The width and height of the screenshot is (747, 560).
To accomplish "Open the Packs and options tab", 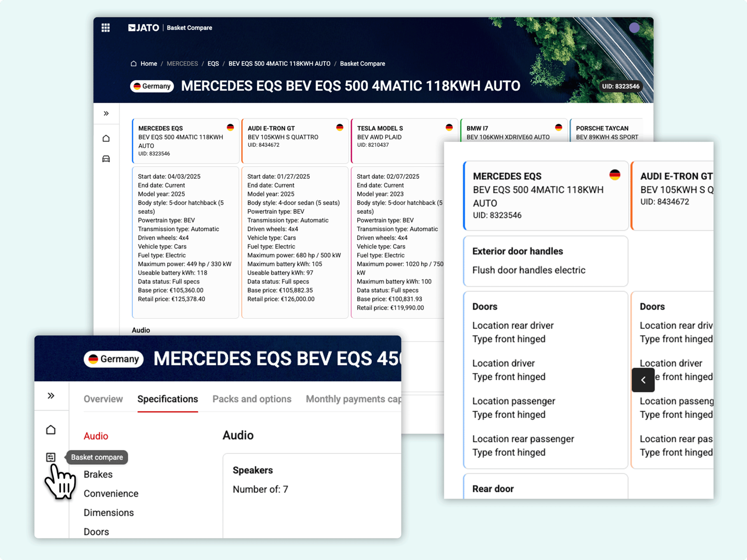I will click(x=252, y=399).
